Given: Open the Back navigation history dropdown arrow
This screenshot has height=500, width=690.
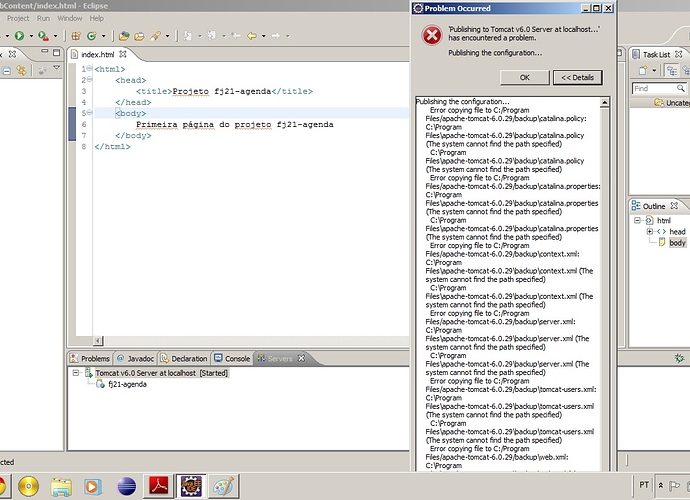Looking at the screenshot, I should click(264, 36).
